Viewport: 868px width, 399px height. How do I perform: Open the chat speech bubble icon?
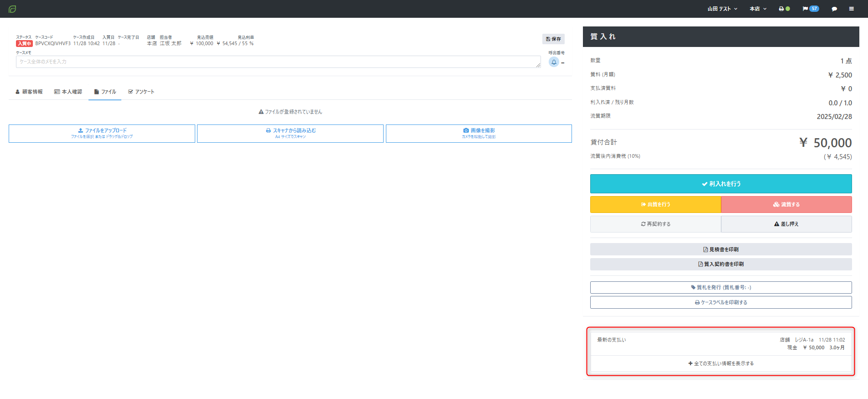[x=834, y=9]
